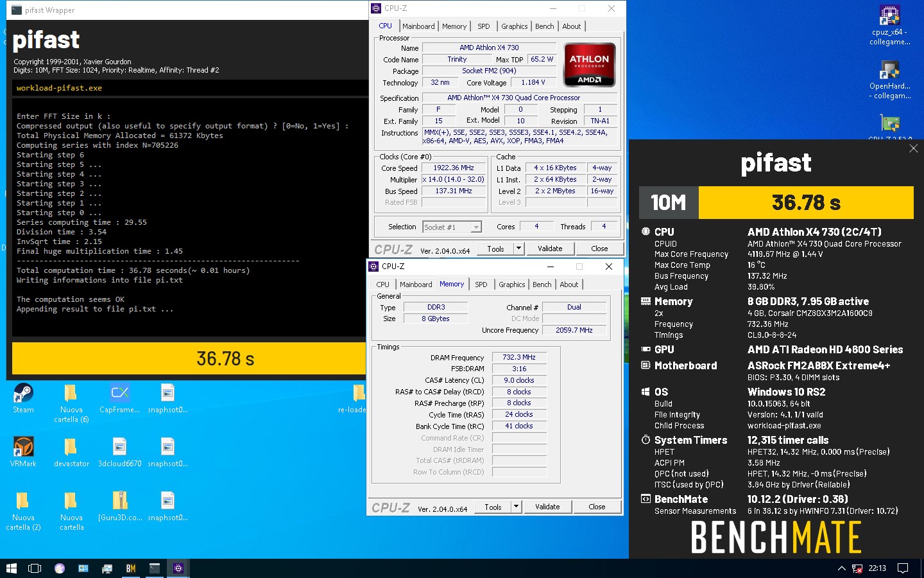Open the Steam desktop shortcut
Viewport: 924px width, 578px height.
23,399
